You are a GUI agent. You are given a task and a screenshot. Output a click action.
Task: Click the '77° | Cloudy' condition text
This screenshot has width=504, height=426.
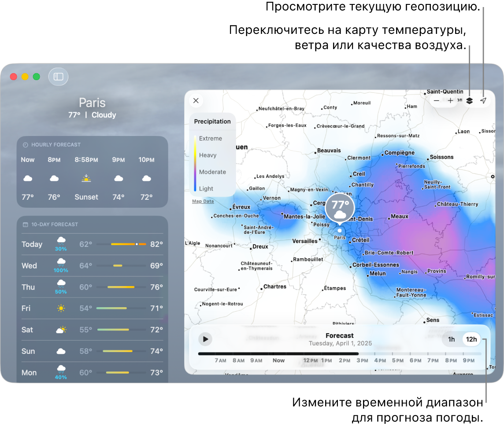point(92,115)
